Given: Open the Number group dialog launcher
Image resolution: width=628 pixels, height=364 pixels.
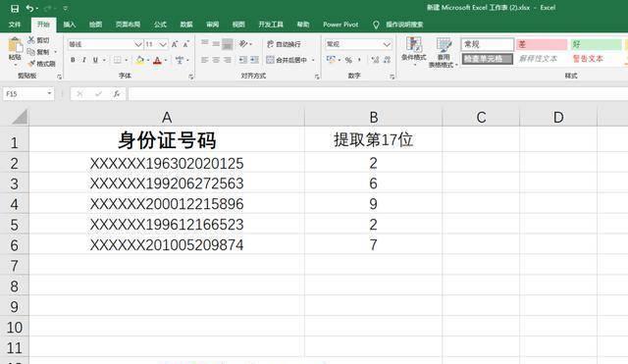Looking at the screenshot, I should click(392, 77).
